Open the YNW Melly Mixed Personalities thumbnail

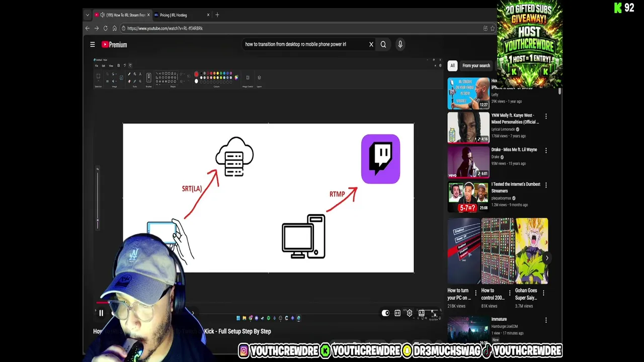point(468,127)
